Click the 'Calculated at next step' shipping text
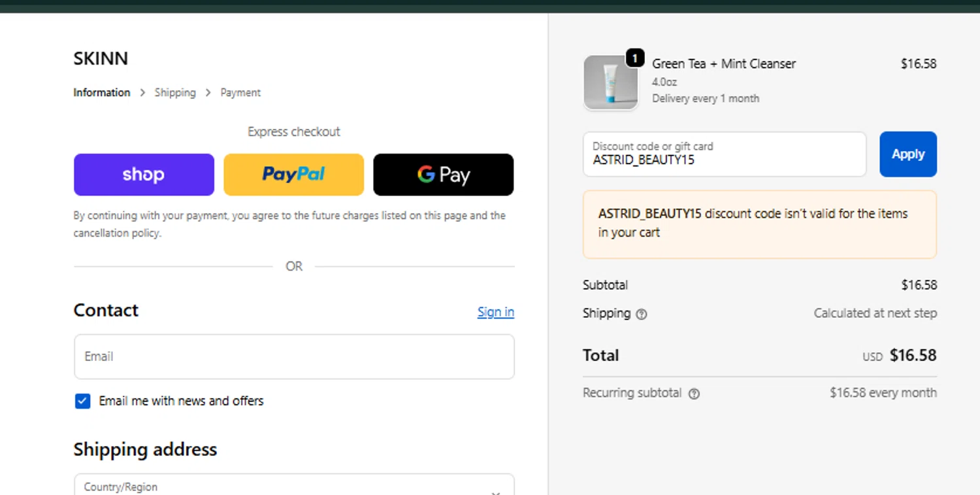The height and width of the screenshot is (495, 980). (875, 313)
